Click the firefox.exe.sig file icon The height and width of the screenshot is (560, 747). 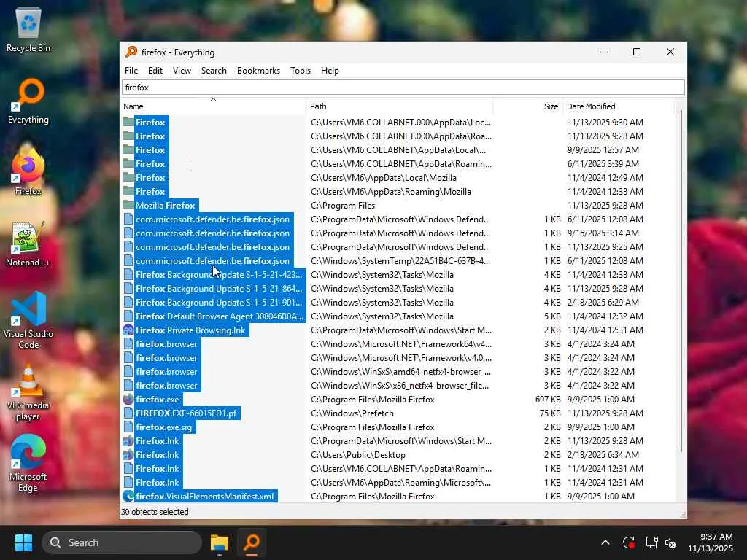[x=128, y=427]
